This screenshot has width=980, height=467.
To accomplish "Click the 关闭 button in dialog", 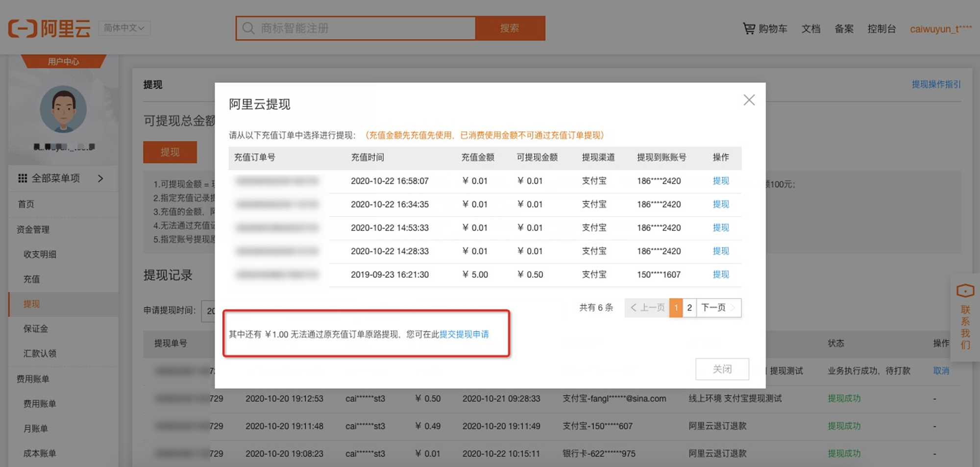I will coord(722,369).
